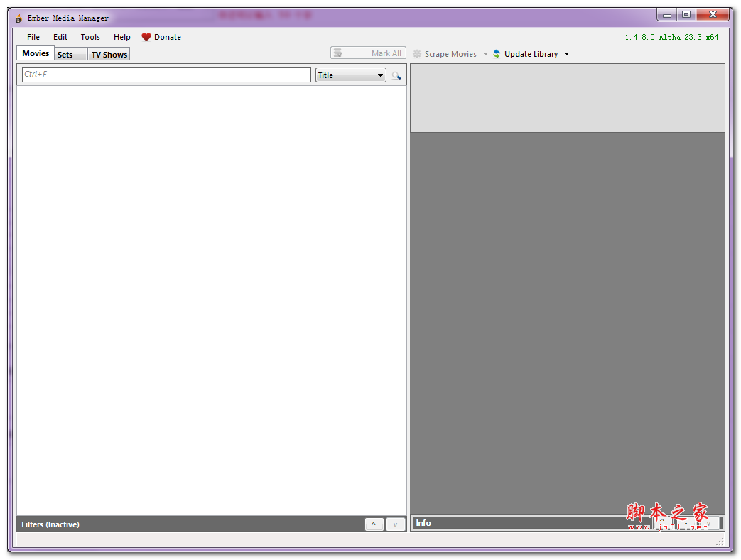Click the magnifier search icon
741x560 pixels.
coord(396,75)
